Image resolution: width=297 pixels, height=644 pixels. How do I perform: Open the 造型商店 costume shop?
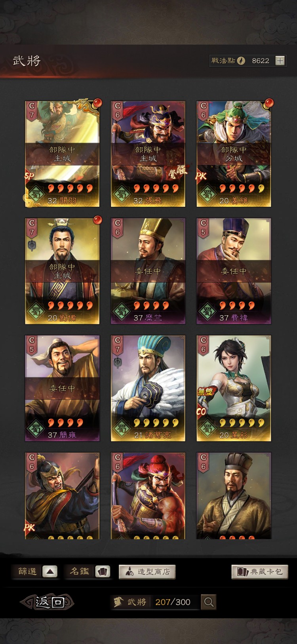pyautogui.click(x=147, y=572)
